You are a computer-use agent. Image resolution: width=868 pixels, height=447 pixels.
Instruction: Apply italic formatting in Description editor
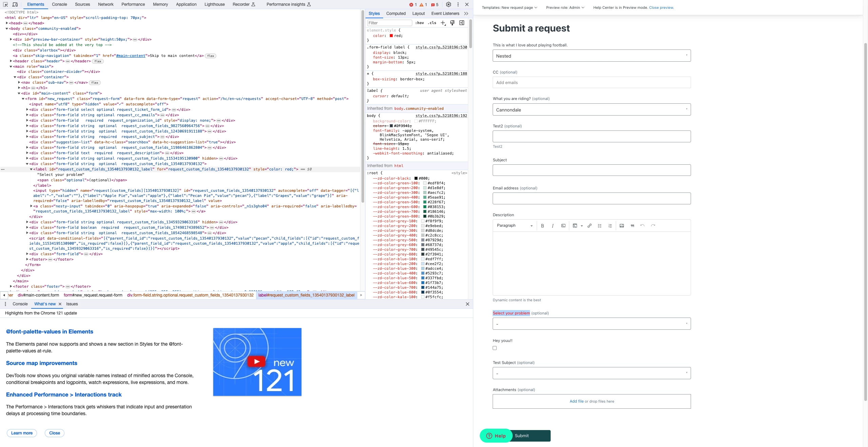pyautogui.click(x=553, y=226)
